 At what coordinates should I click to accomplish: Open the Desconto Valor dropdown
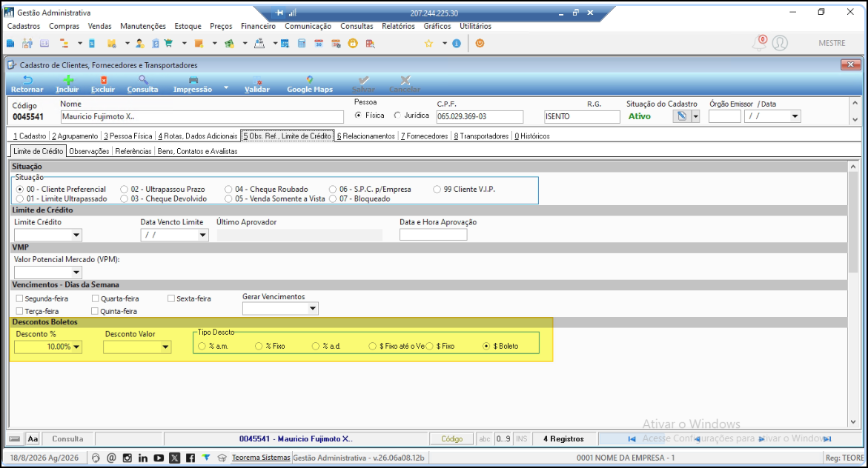(165, 347)
